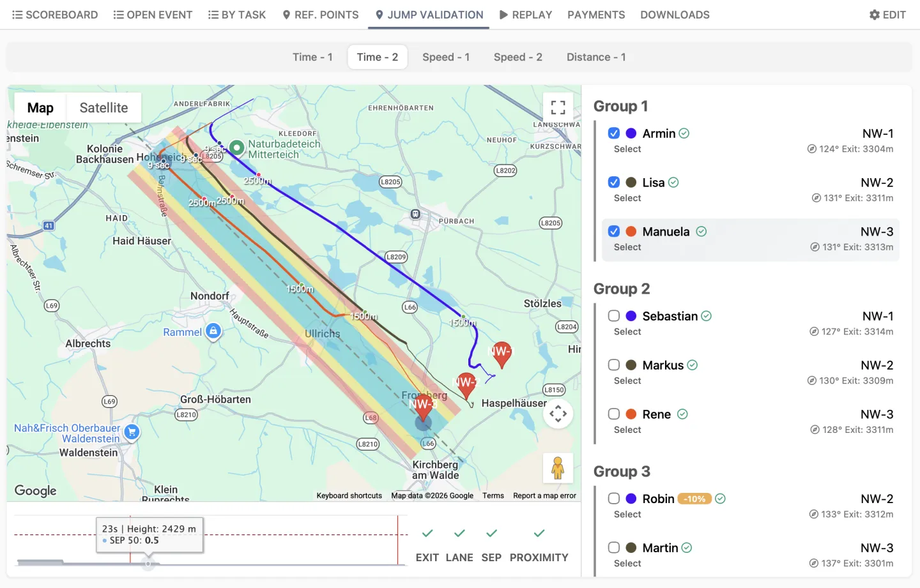Enable the Sebastian checkbox
The image size is (920, 588).
coord(614,315)
